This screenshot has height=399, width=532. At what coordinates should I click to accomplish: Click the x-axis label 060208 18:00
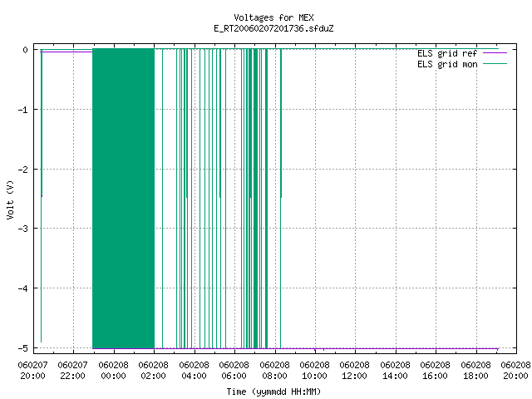click(x=476, y=371)
